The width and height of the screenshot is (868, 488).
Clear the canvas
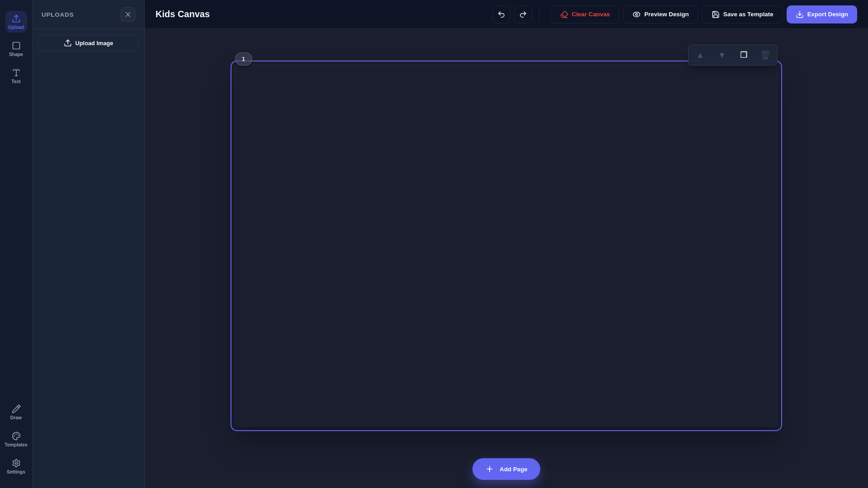point(585,14)
